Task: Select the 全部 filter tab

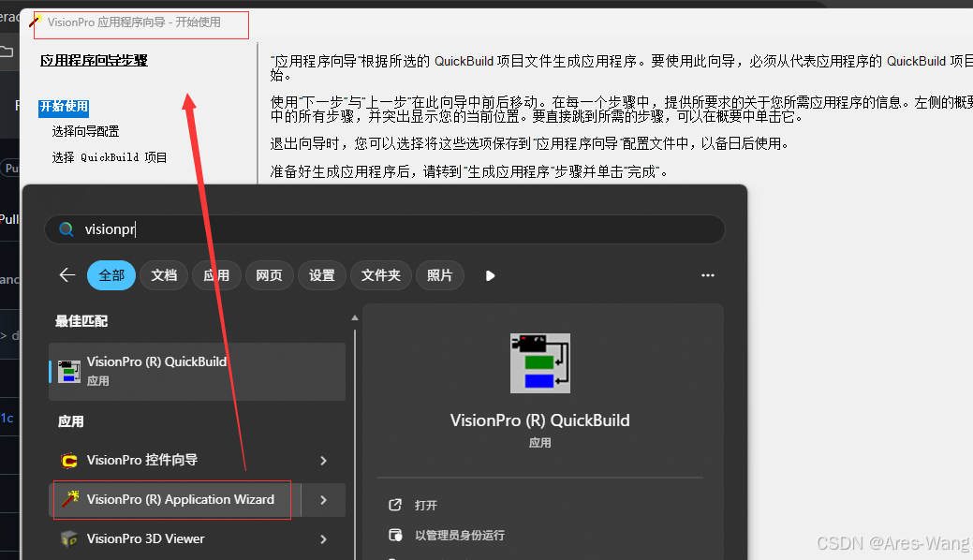Action: point(111,275)
